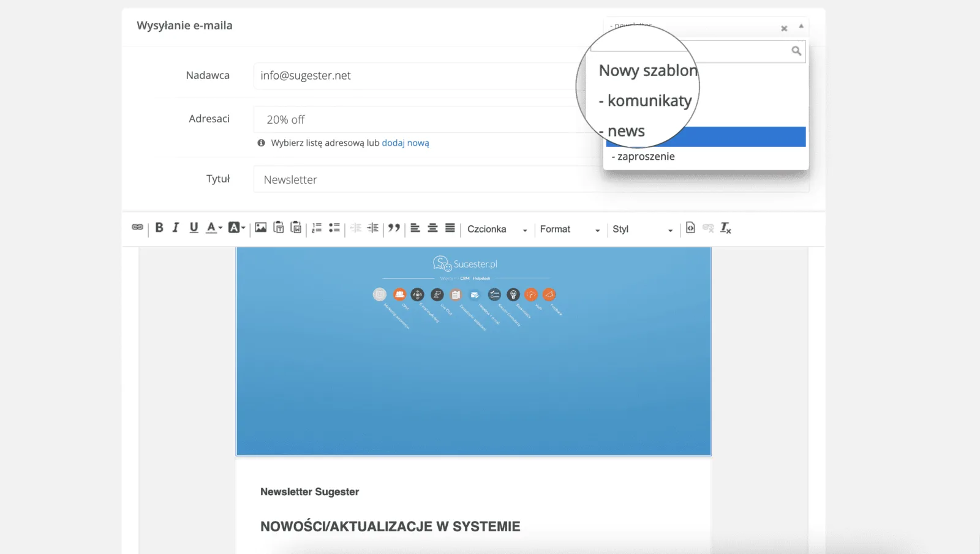980x554 pixels.
Task: Click the magnifier icon in template search
Action: [796, 51]
